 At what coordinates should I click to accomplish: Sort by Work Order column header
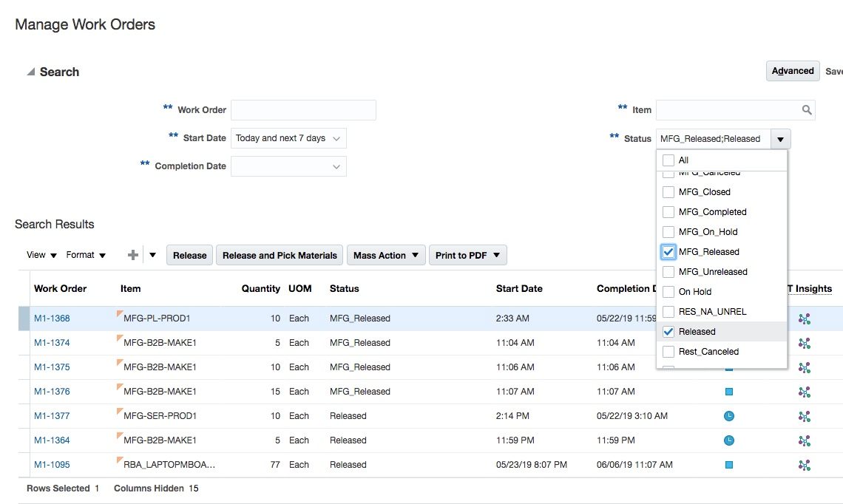point(60,288)
